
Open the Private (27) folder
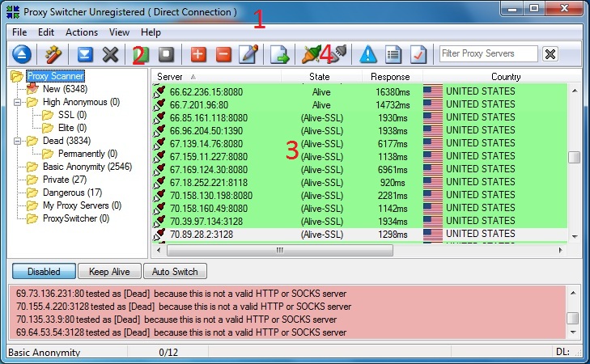[65, 180]
